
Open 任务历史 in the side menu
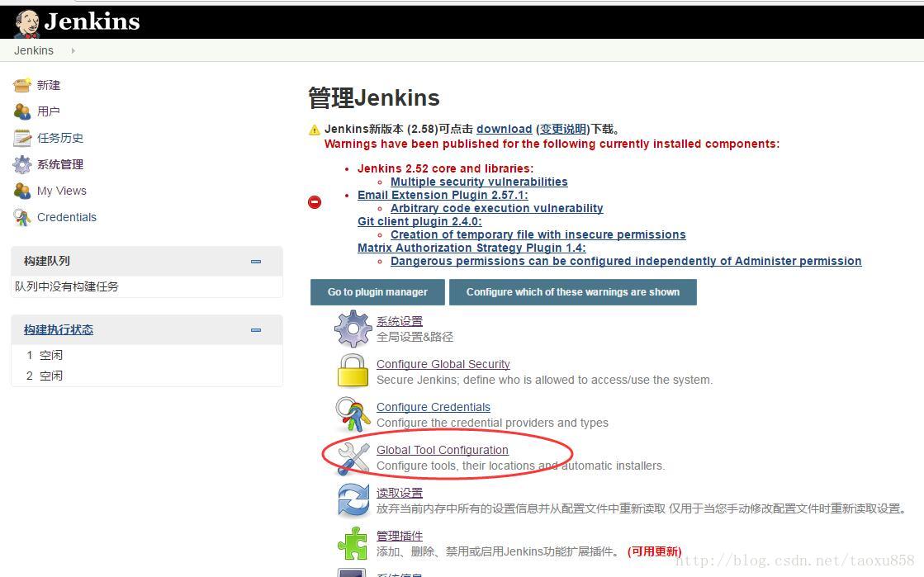point(60,138)
